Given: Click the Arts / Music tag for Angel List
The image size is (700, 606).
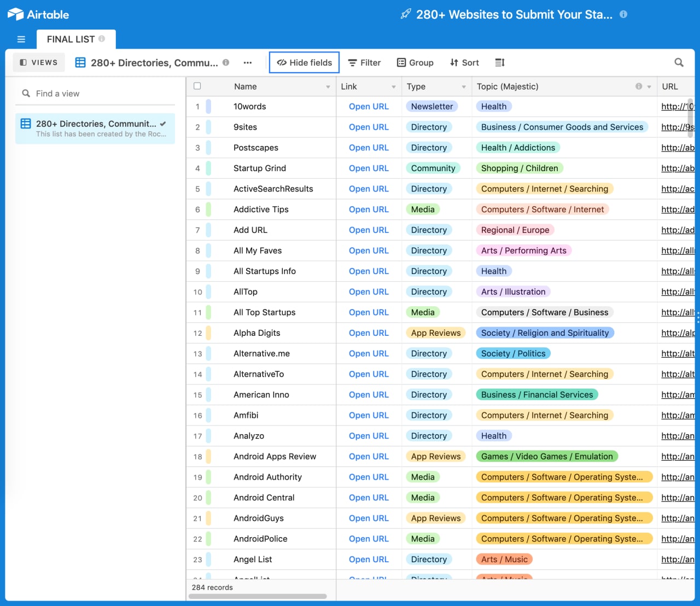Looking at the screenshot, I should (504, 560).
